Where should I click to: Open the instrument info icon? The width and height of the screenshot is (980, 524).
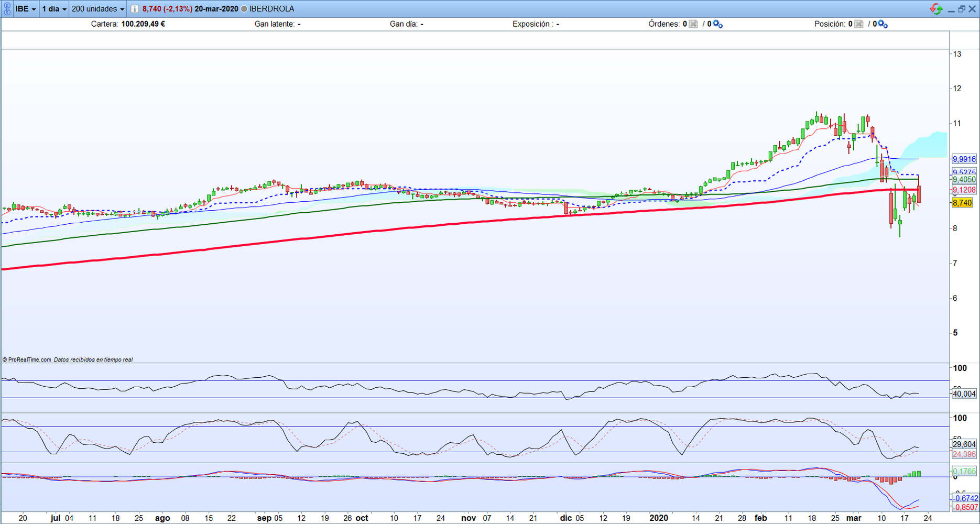click(x=135, y=9)
